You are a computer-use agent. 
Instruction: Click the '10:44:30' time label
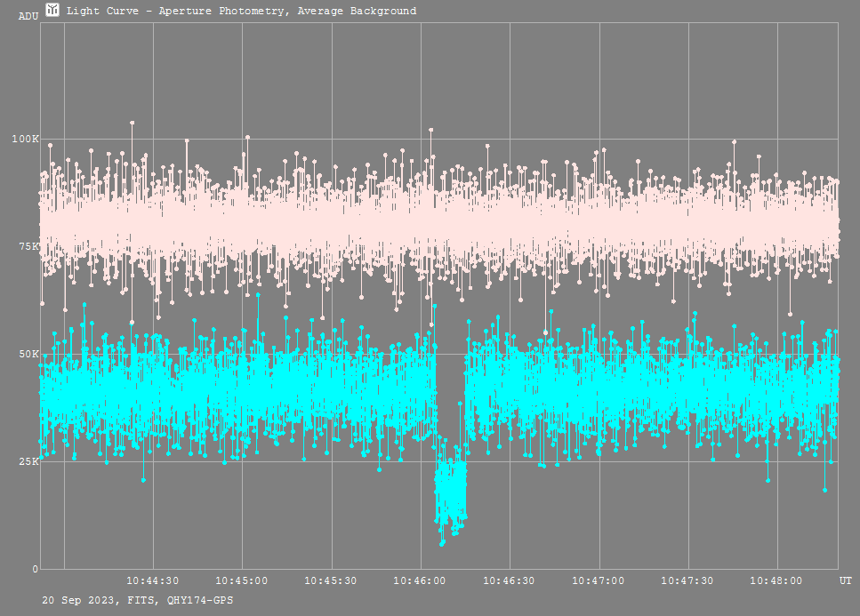(152, 581)
